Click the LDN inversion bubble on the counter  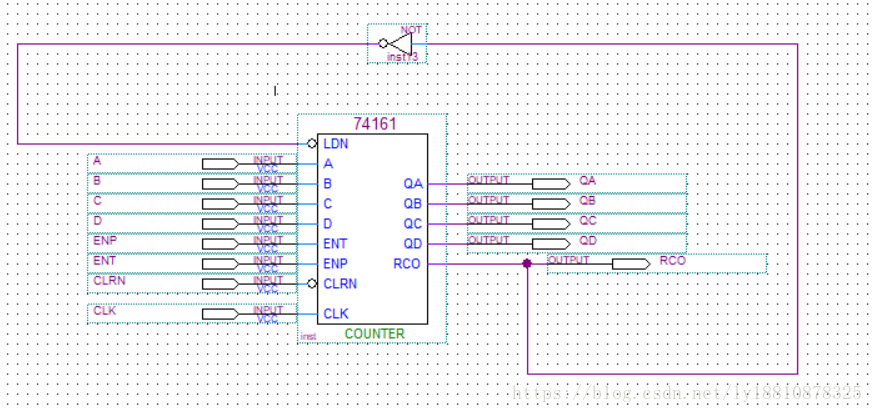pos(312,144)
